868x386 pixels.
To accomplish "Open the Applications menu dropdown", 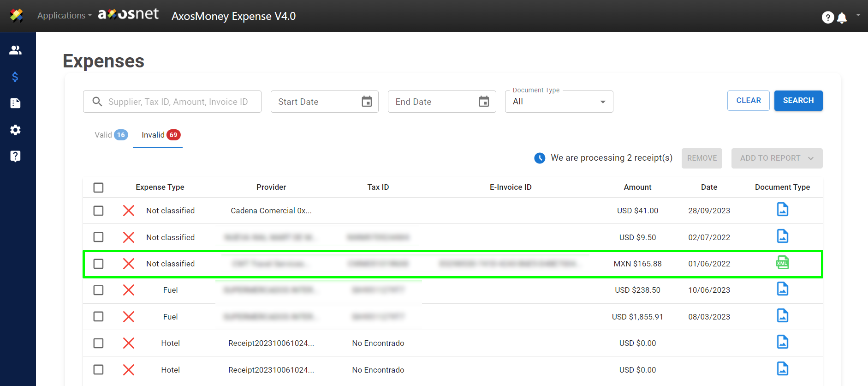I will coord(65,16).
